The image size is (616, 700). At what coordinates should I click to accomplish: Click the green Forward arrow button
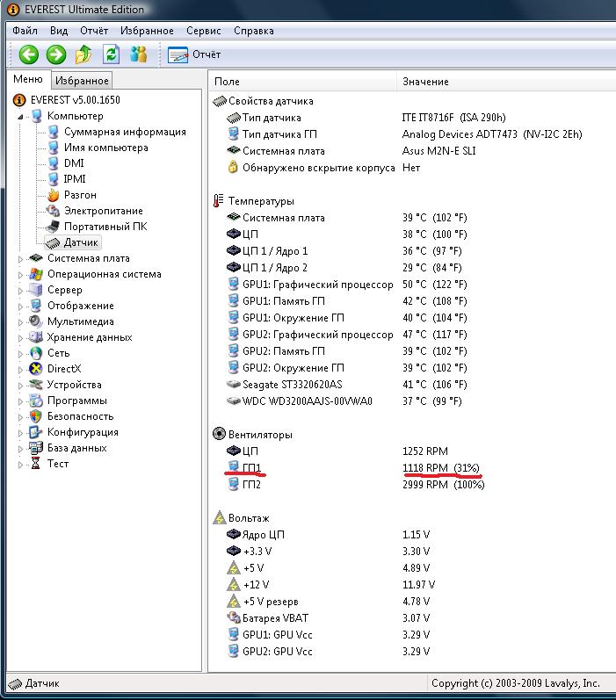(56, 55)
